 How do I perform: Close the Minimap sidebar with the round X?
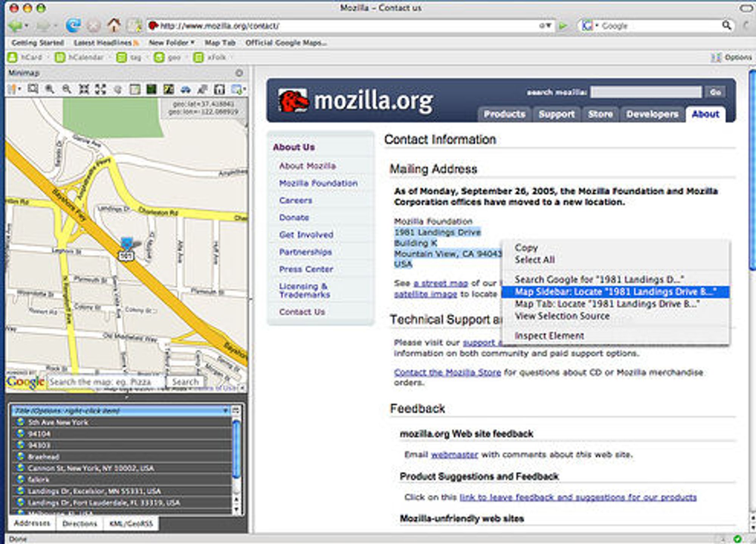click(239, 73)
